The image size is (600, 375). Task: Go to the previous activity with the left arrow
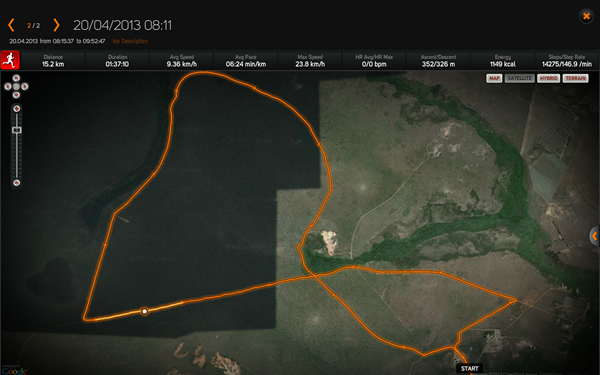[x=11, y=25]
